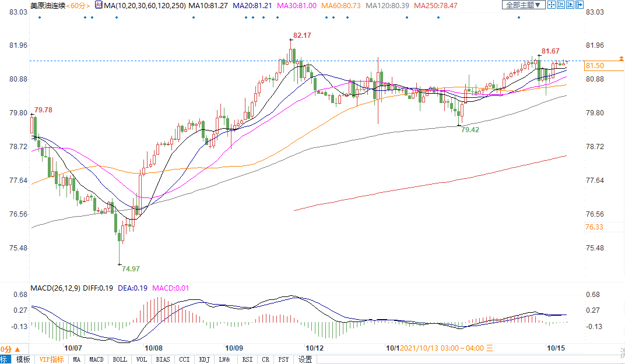The width and height of the screenshot is (625, 364).
Task: Click the orange double-arrow price alert icon
Action: (622, 59)
